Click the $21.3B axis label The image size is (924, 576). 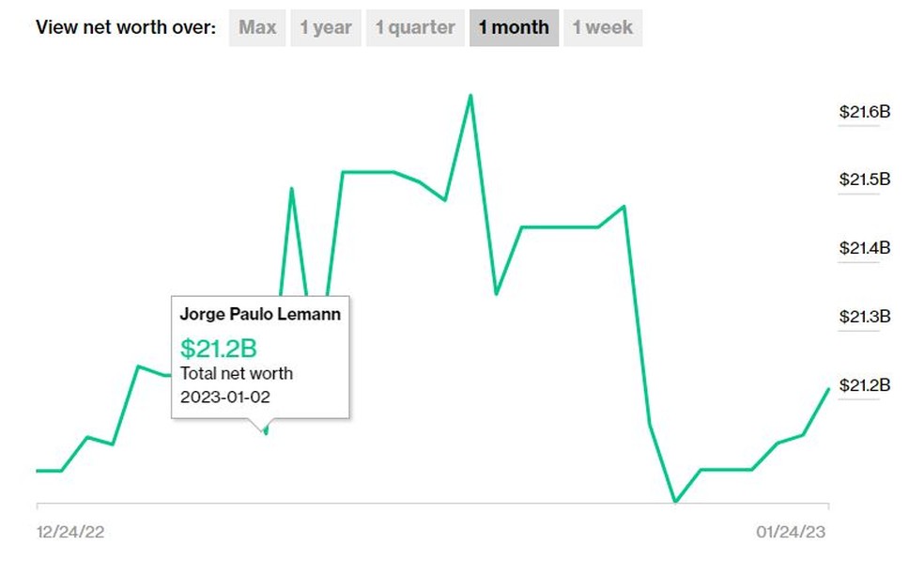(x=864, y=318)
